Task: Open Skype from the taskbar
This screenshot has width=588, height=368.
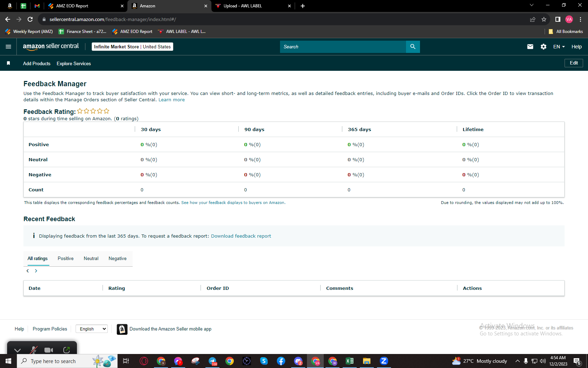Action: click(x=264, y=361)
